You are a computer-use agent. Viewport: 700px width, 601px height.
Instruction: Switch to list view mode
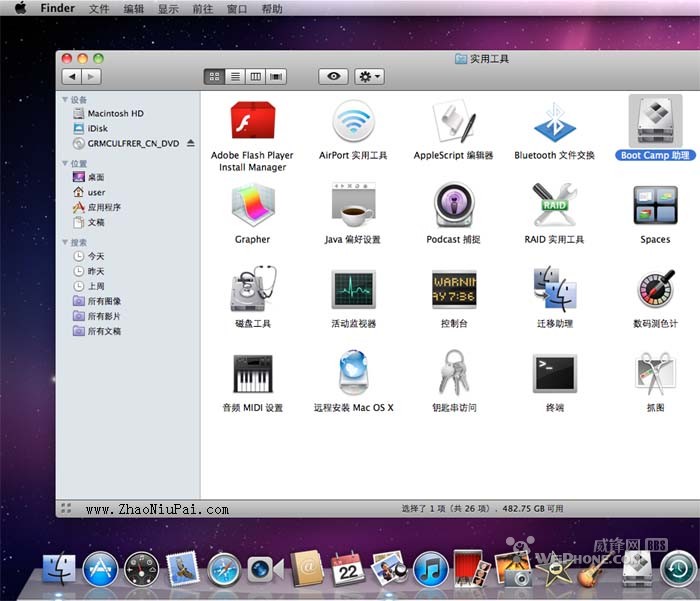coord(235,76)
